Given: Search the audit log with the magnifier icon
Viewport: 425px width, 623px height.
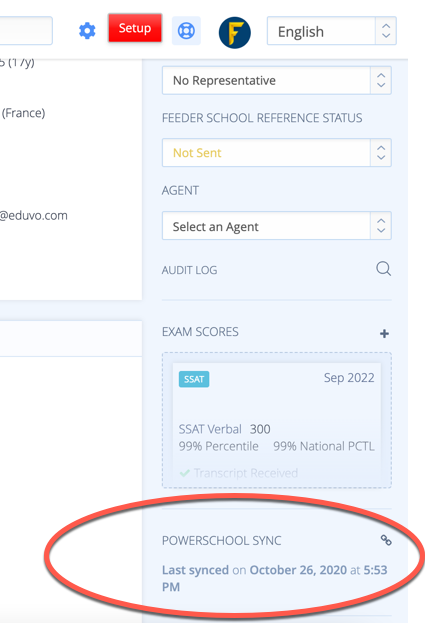Looking at the screenshot, I should (x=383, y=269).
